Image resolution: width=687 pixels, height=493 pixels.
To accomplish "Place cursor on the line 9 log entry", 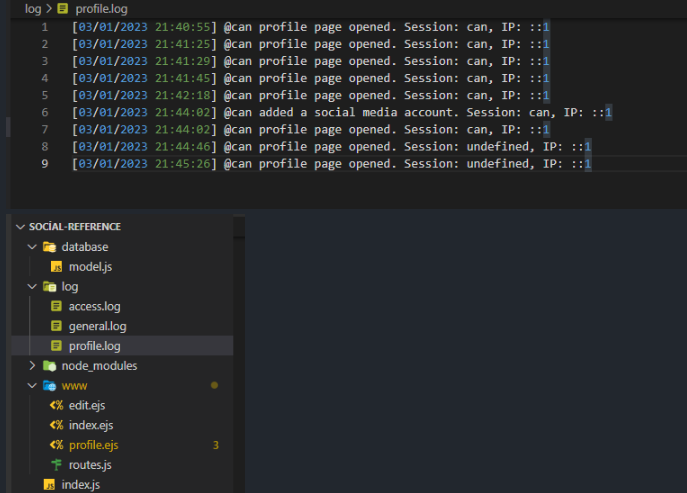I will pyautogui.click(x=332, y=164).
